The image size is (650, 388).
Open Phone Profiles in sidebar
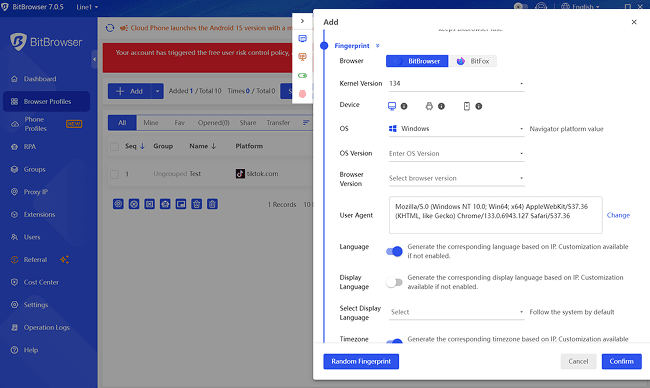point(46,124)
